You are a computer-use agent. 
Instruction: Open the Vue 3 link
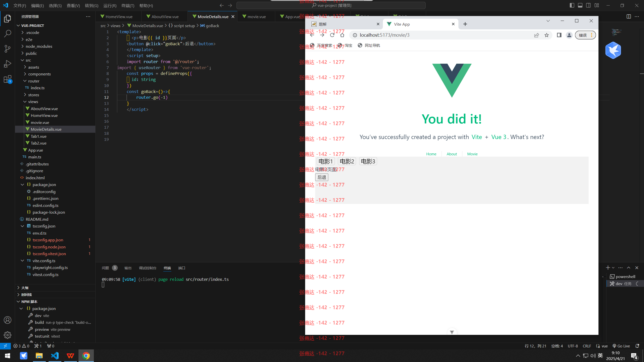pos(499,137)
